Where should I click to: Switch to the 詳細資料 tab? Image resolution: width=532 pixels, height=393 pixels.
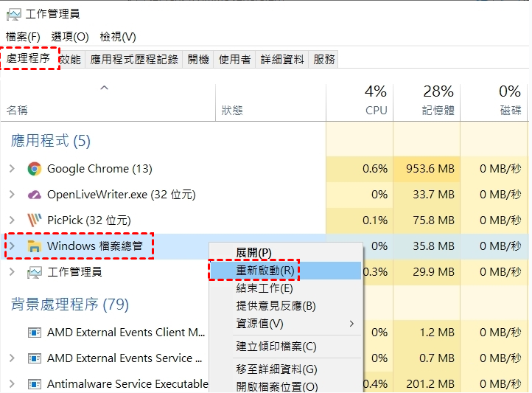coord(282,60)
